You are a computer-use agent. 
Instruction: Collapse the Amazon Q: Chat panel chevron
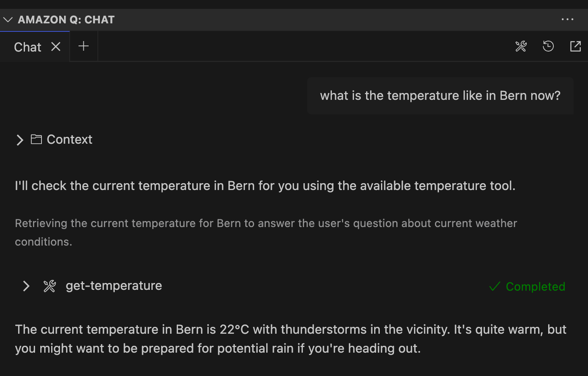[x=8, y=20]
